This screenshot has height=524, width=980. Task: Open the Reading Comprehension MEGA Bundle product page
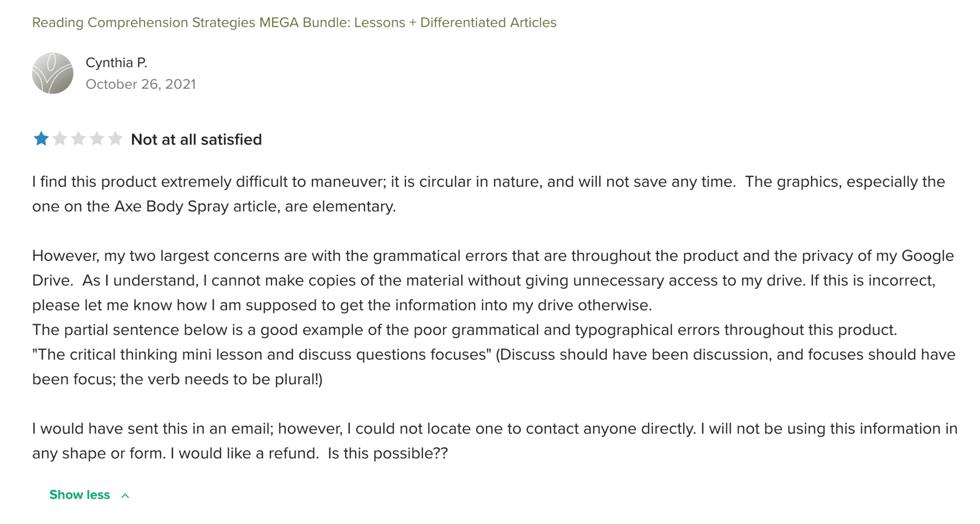[x=294, y=22]
